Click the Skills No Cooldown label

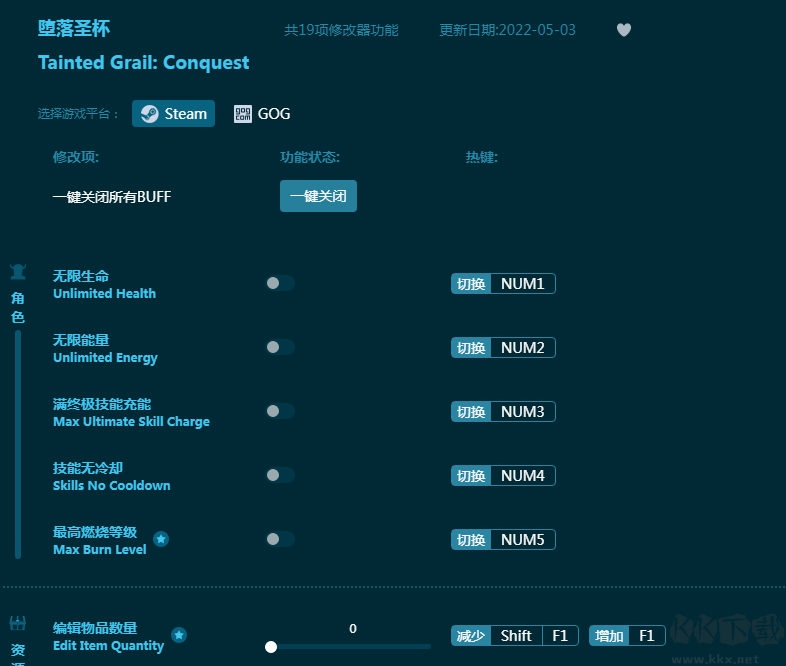pos(111,486)
